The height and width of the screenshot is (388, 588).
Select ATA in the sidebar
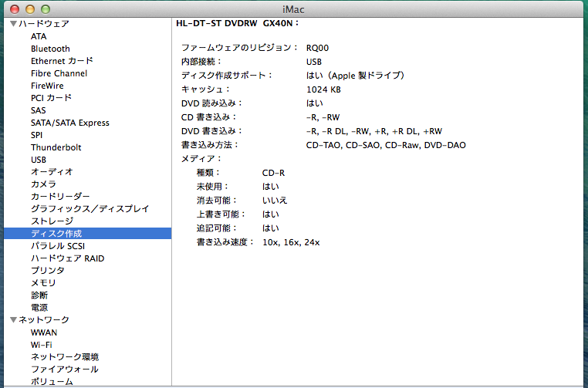pos(39,36)
